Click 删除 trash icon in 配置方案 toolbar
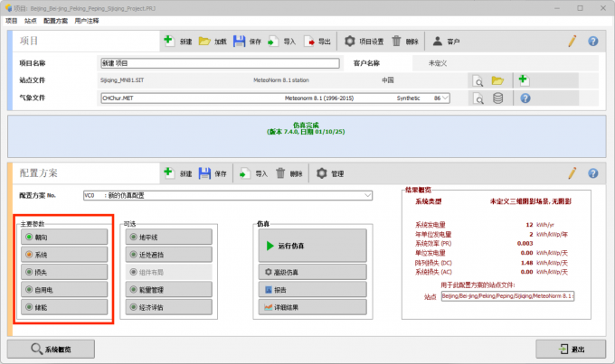The height and width of the screenshot is (364, 615). coord(289,173)
